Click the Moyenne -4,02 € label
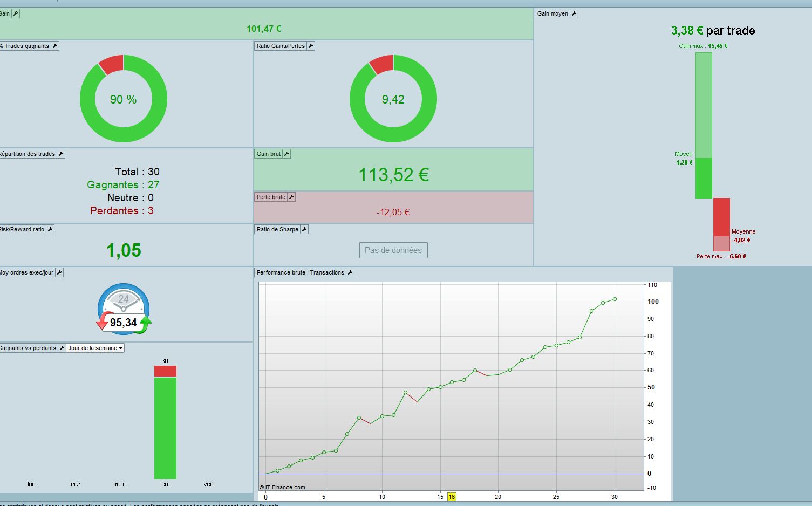The image size is (812, 506). tap(743, 236)
